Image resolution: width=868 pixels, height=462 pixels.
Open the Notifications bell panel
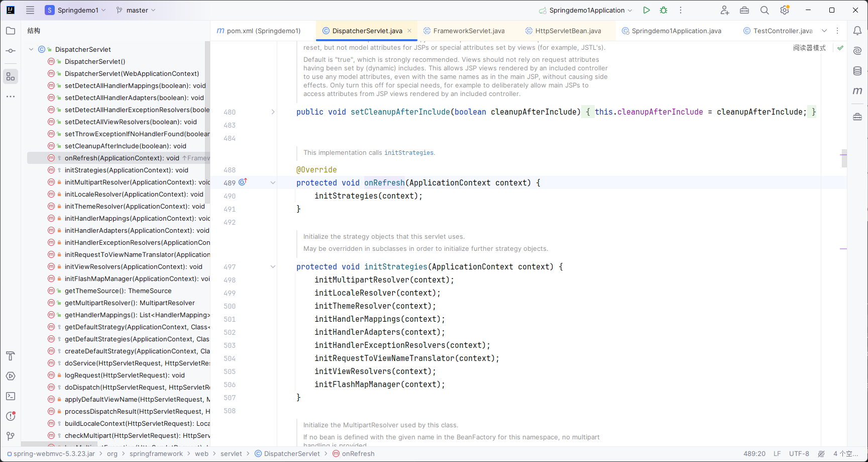click(857, 31)
